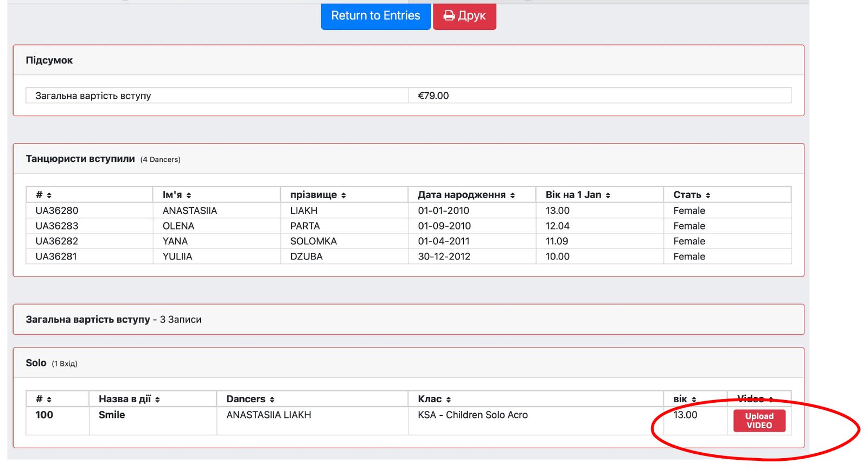Click entry number 100 in Solo table
868x469 pixels.
click(44, 415)
